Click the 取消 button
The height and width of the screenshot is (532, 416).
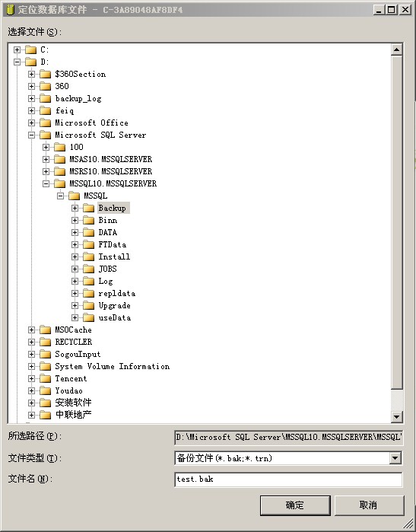click(x=369, y=505)
